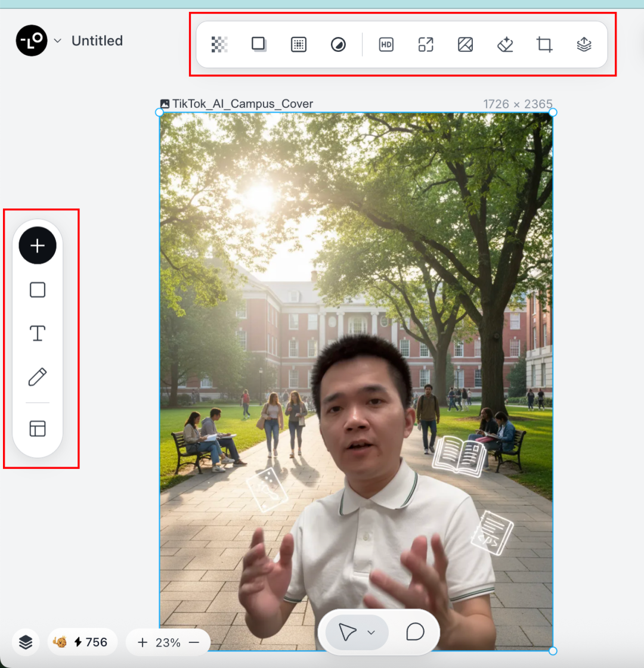This screenshot has width=644, height=668.
Task: Click the dotted grid icon in top toolbar
Action: [299, 45]
